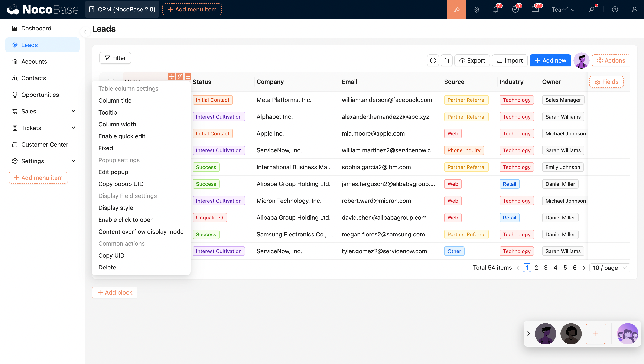This screenshot has height=364, width=644.
Task: Click the search icon in top bar
Action: pos(591,10)
